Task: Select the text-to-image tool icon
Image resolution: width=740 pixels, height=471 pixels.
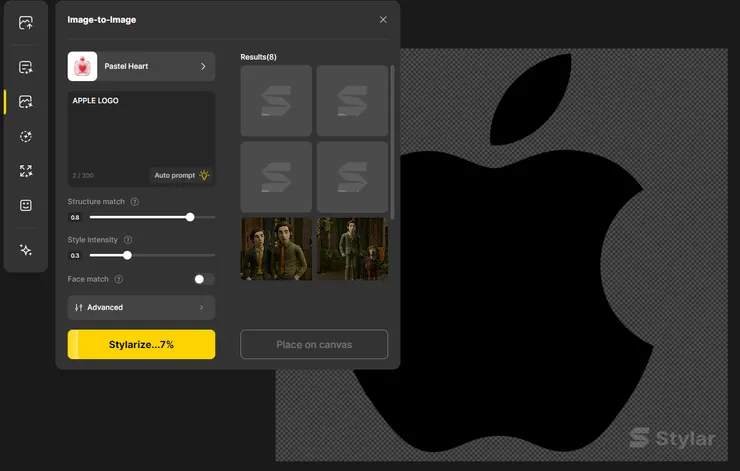Action: (x=25, y=67)
